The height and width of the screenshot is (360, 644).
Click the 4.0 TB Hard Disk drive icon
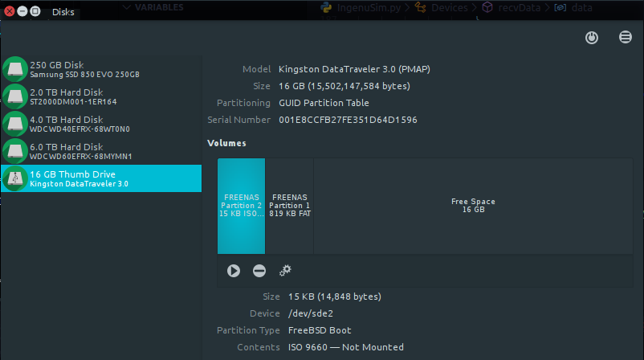coord(15,124)
